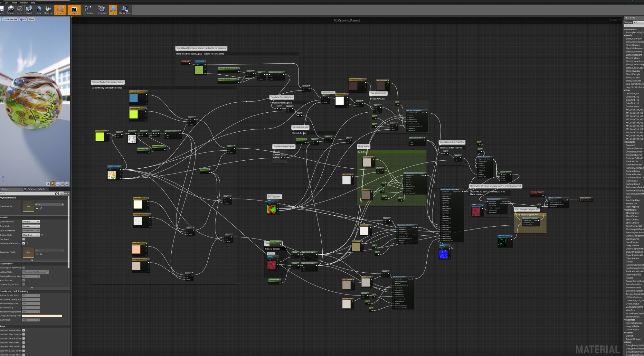Toggle the Apply Fogging checkbox
This screenshot has width=644, height=356.
click(24, 280)
